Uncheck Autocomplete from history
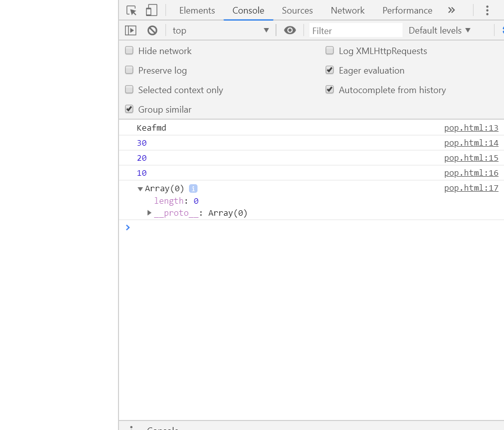The width and height of the screenshot is (504, 430). coord(330,90)
